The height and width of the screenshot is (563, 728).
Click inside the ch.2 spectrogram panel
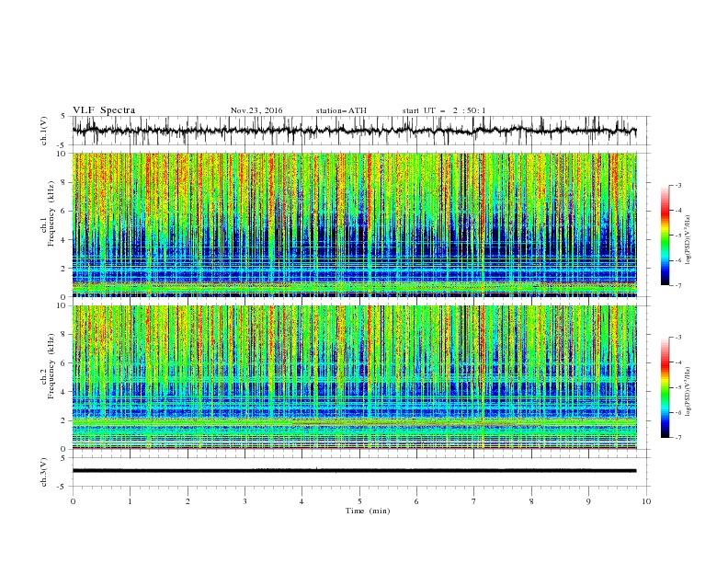coord(354,377)
